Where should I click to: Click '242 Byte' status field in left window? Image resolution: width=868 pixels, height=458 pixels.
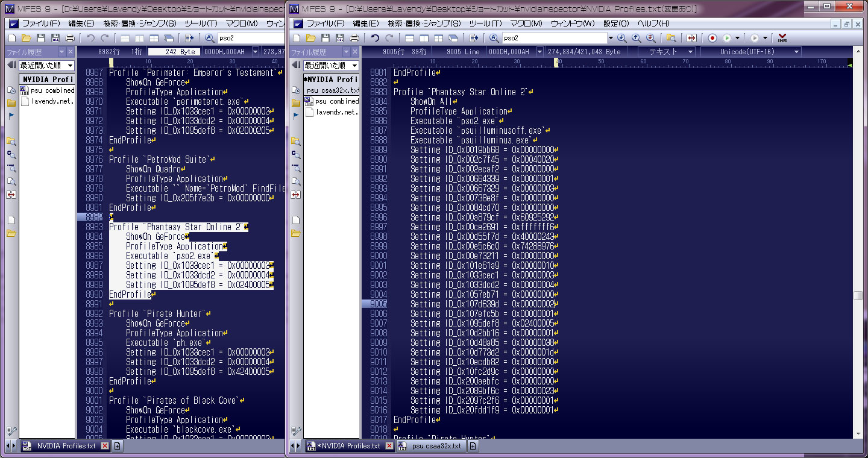click(x=174, y=52)
